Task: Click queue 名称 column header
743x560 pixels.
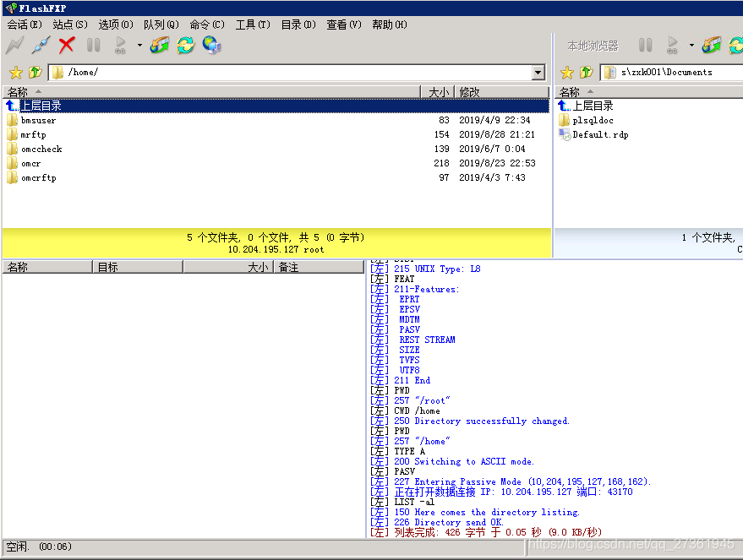Action: pos(47,267)
